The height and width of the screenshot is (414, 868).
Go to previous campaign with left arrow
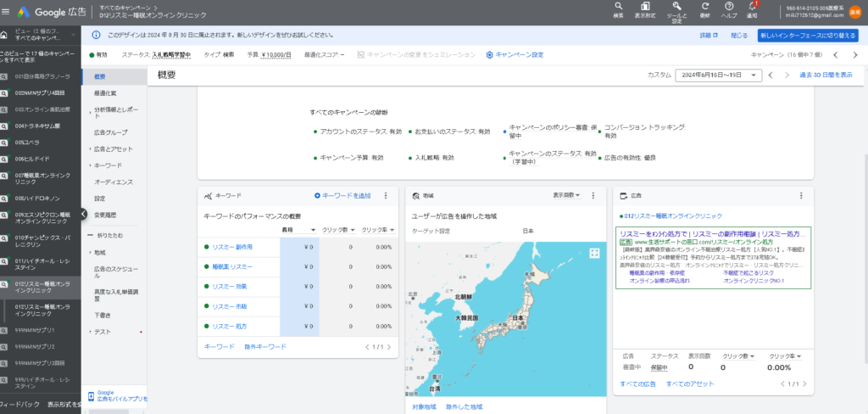(836, 55)
